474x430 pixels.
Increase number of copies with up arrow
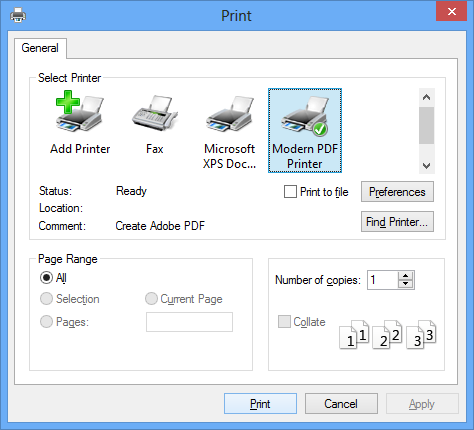pos(405,276)
